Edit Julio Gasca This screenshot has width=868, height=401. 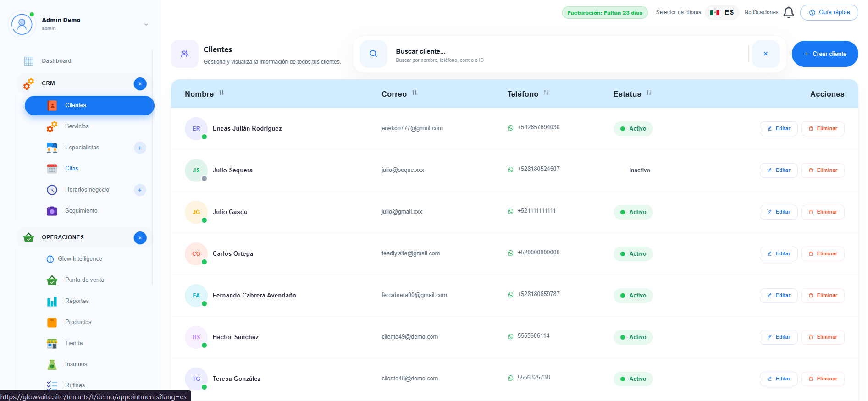point(779,212)
